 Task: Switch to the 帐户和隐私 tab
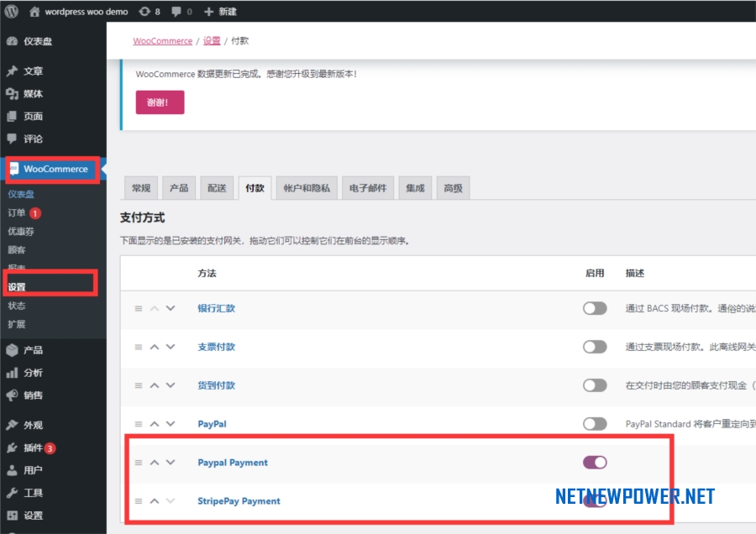click(x=307, y=188)
